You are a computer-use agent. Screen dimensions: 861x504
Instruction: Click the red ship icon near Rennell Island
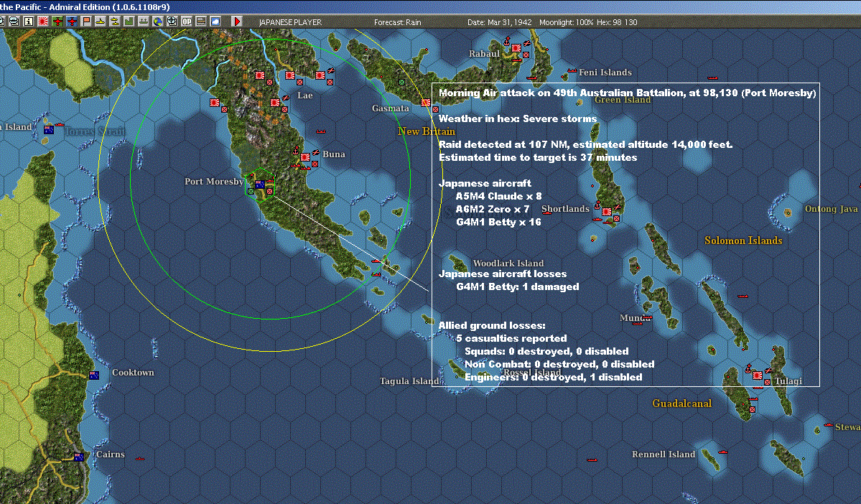pos(722,452)
